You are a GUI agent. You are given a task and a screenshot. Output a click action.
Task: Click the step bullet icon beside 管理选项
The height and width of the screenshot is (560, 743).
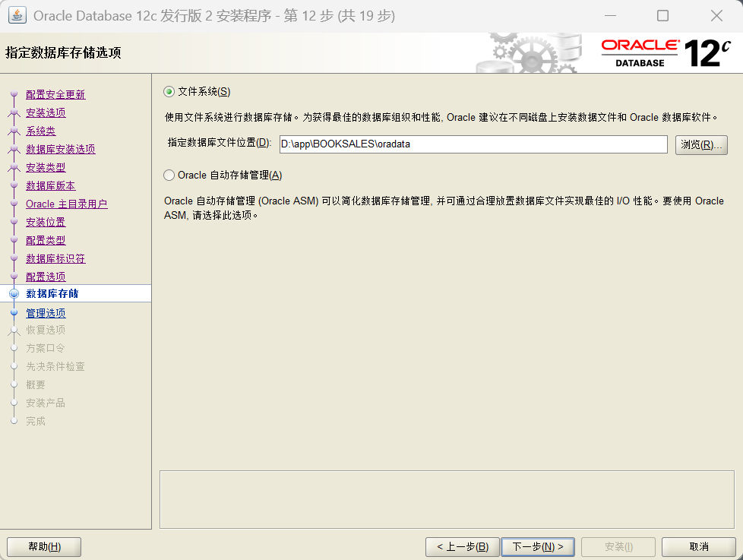(14, 313)
